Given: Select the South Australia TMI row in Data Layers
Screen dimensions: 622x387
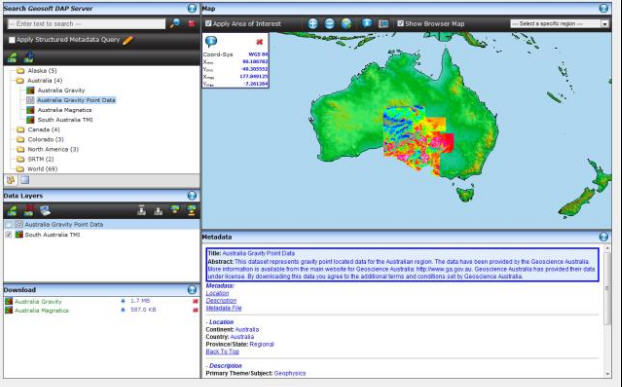Looking at the screenshot, I should click(x=102, y=235).
